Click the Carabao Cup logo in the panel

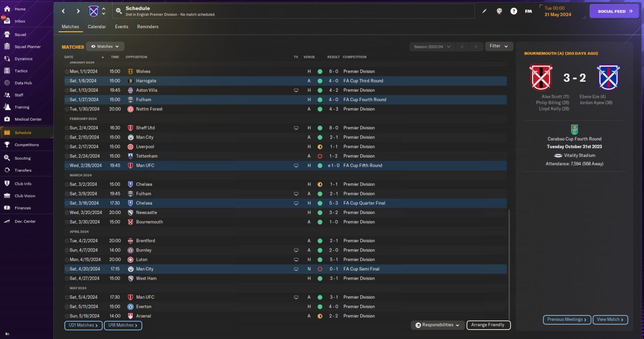point(575,129)
